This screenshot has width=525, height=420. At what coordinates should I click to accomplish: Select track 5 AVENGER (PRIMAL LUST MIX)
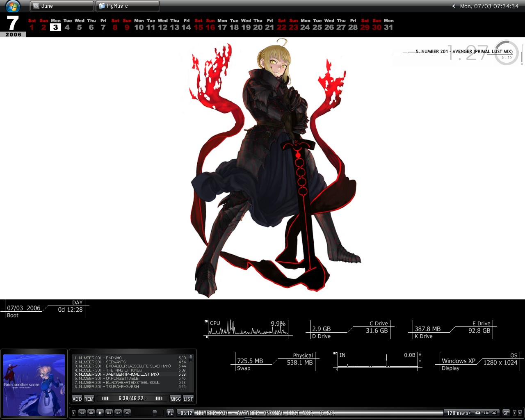point(130,374)
